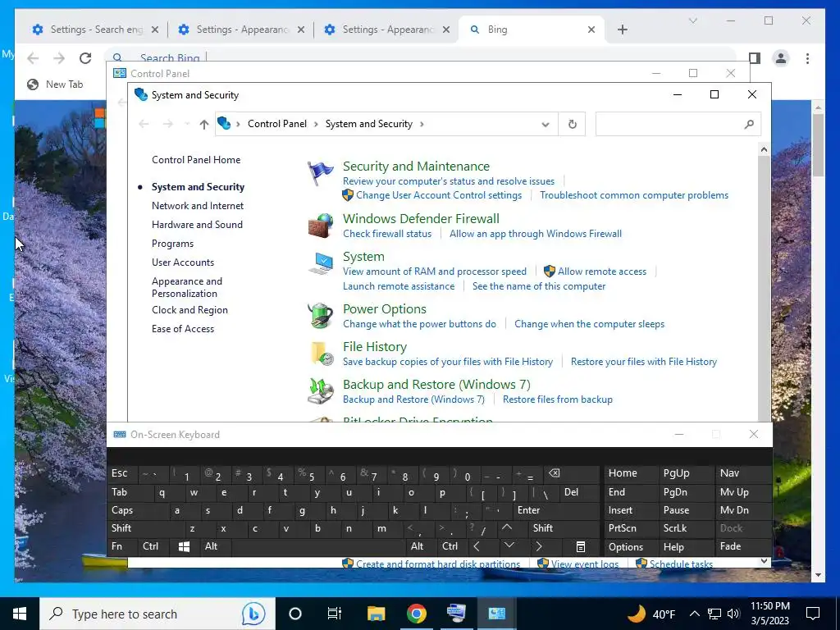Click the Windows Defender Firewall brick wall icon
The height and width of the screenshot is (630, 840).
click(x=321, y=226)
